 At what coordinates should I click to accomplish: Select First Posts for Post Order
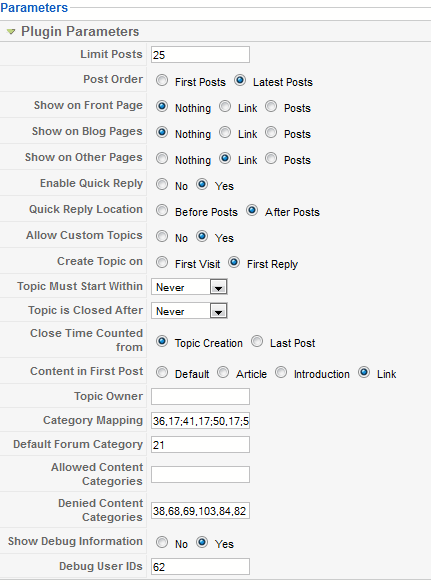[x=162, y=81]
